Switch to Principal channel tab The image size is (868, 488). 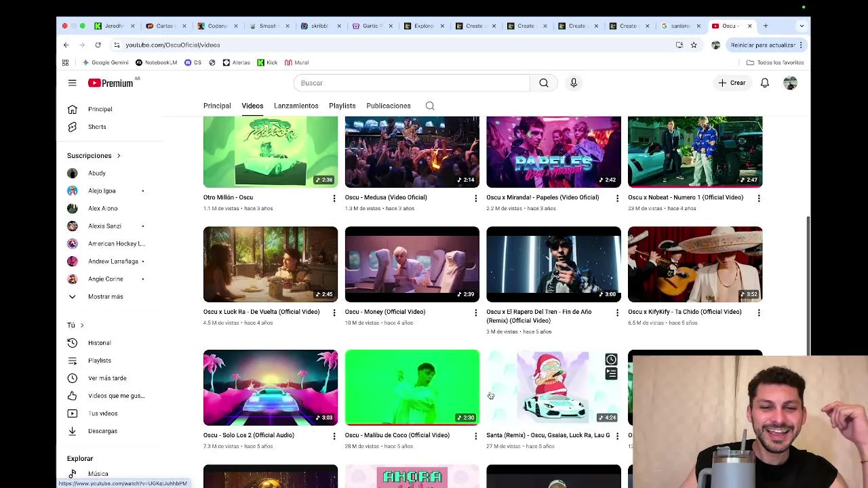click(x=217, y=106)
